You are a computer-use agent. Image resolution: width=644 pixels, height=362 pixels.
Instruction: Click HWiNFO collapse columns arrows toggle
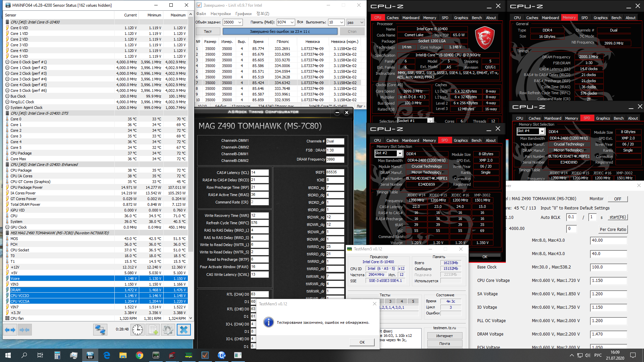point(24,330)
